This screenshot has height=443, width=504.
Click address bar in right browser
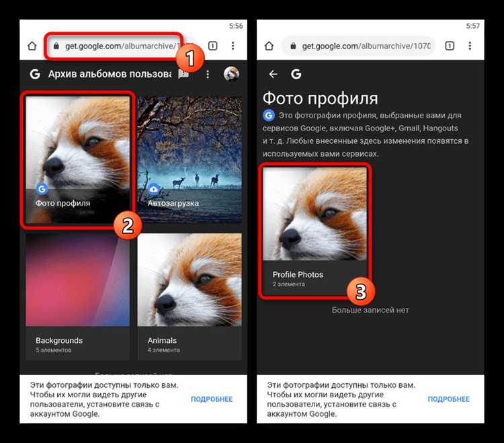[x=358, y=46]
